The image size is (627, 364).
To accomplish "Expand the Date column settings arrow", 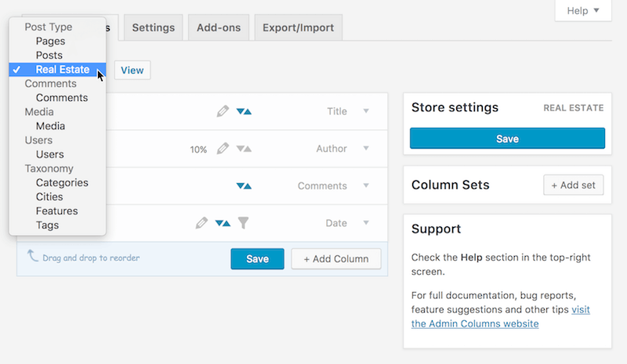I will (x=366, y=222).
